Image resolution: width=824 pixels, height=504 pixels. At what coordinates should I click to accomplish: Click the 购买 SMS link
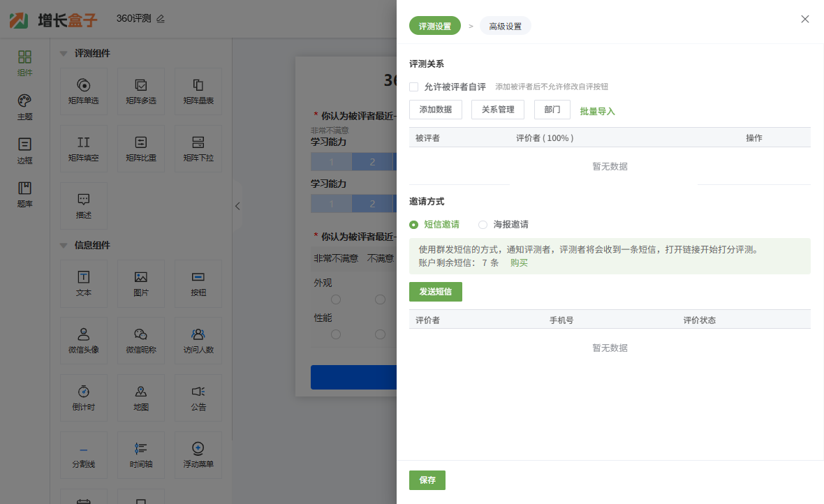(519, 262)
